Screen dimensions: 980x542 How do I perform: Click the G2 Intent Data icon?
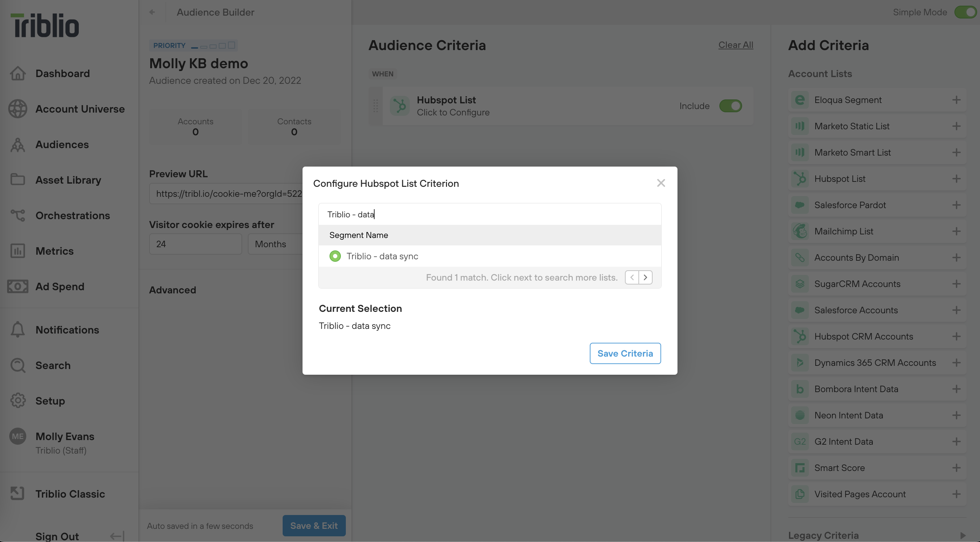[800, 441]
